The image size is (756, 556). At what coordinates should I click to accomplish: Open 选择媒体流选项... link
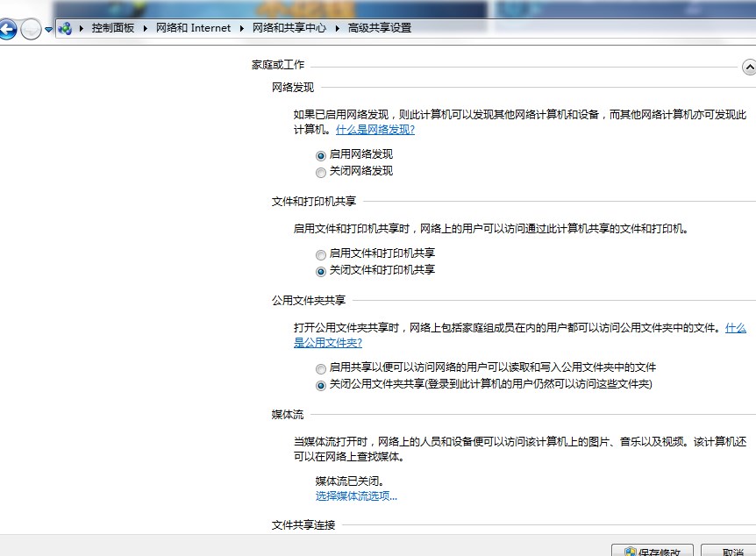(356, 496)
